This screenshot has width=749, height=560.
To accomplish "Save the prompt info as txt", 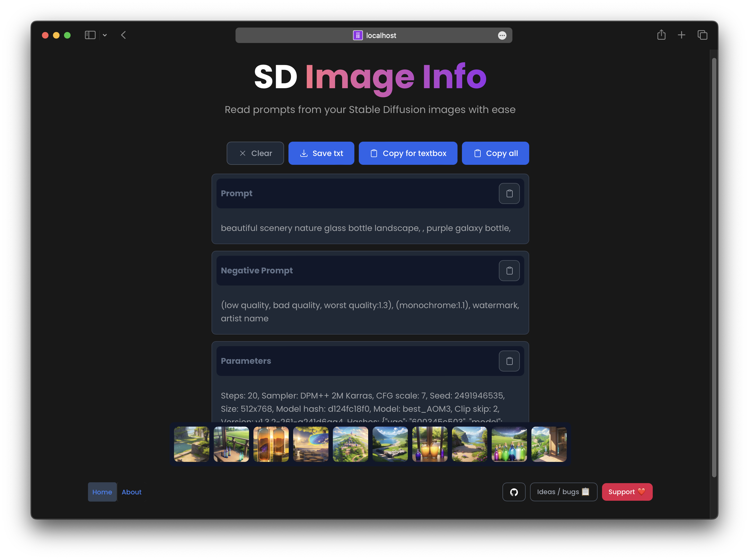I will coord(321,153).
